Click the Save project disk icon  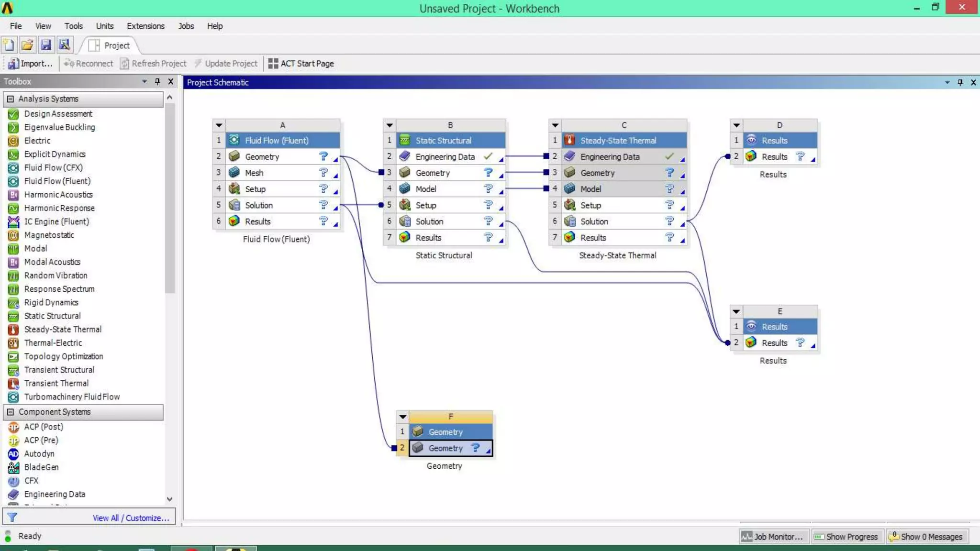coord(45,45)
